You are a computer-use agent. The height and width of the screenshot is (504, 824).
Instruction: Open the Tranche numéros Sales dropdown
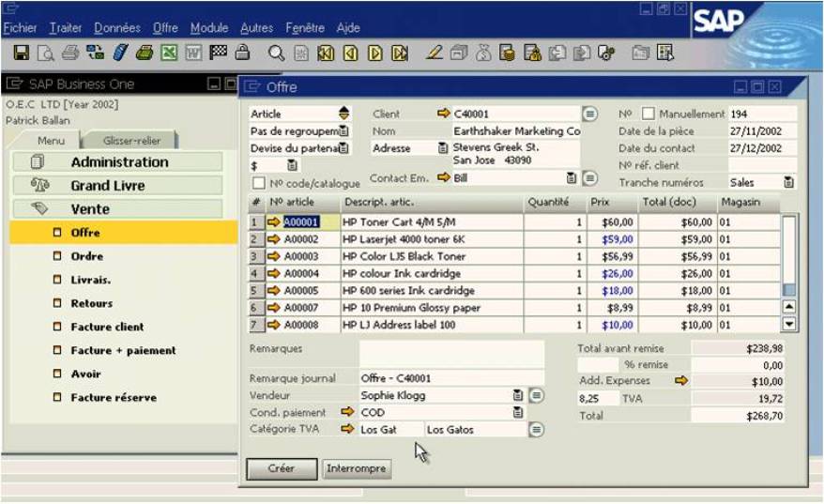(788, 182)
